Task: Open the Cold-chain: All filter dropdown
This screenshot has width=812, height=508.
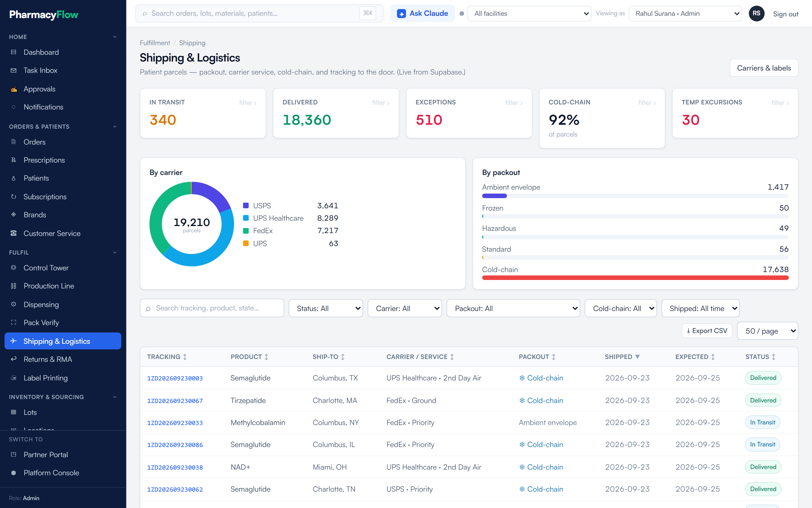Action: tap(620, 308)
